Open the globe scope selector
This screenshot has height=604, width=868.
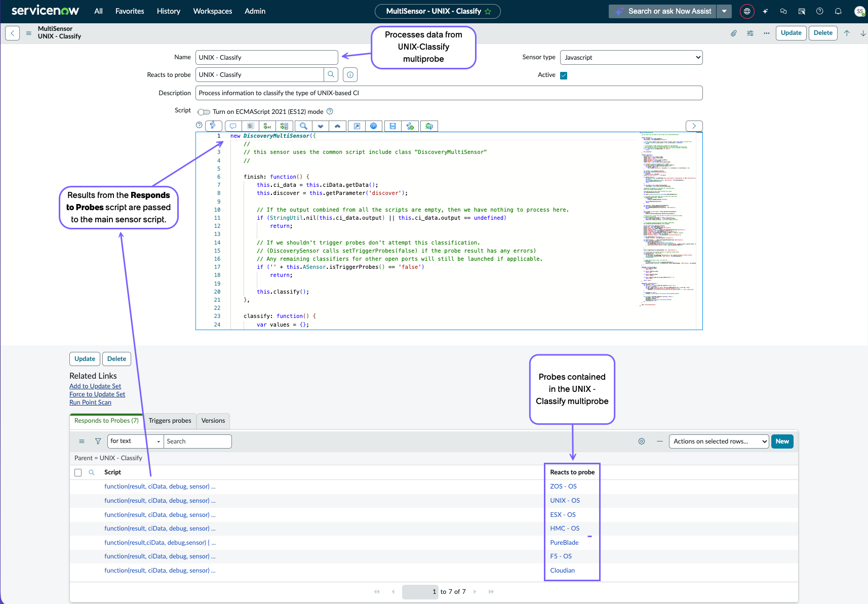(x=747, y=11)
